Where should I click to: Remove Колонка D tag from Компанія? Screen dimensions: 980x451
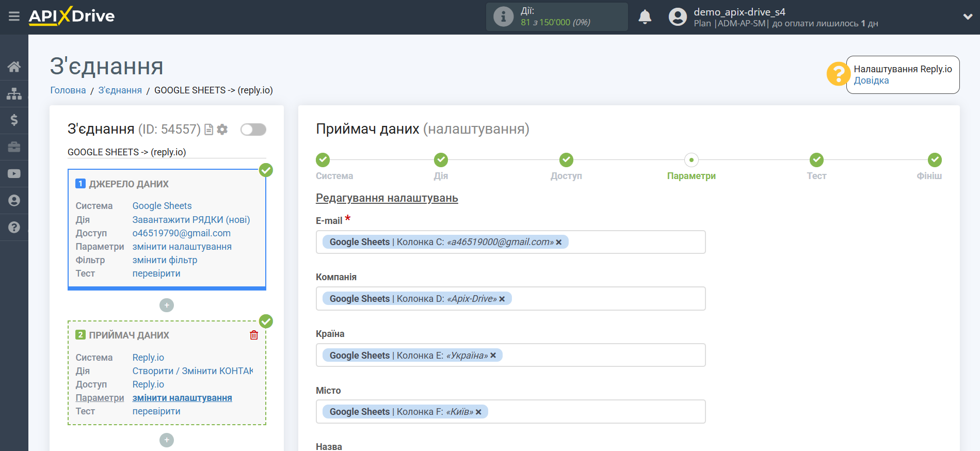[502, 299]
